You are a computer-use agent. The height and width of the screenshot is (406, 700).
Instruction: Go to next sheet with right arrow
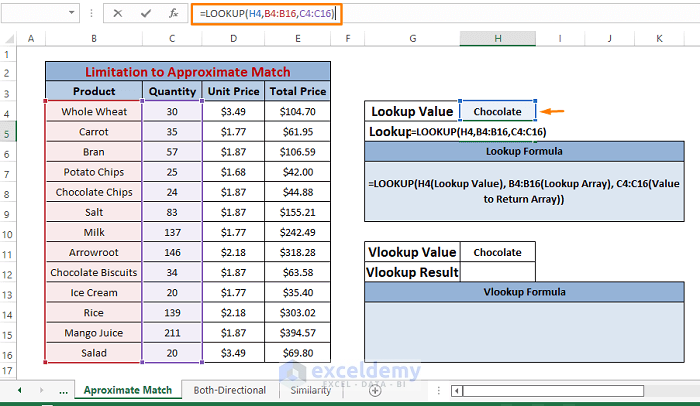point(41,390)
